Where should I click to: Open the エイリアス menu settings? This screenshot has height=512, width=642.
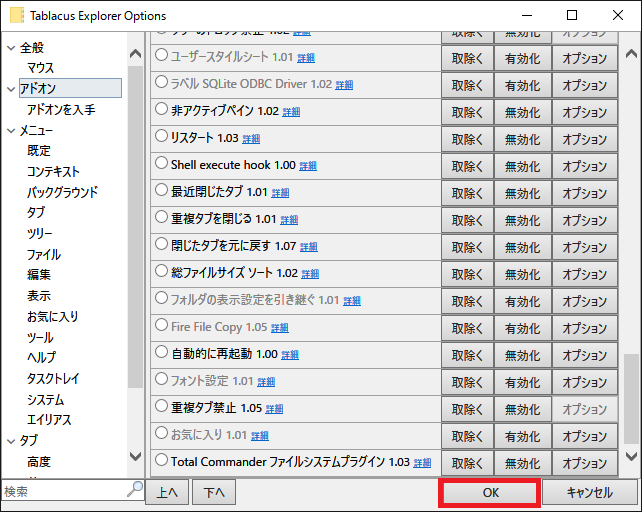[x=49, y=420]
